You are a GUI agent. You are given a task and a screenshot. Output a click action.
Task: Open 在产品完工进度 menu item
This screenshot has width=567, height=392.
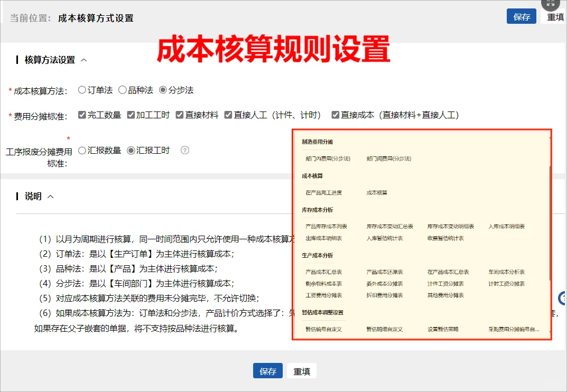323,193
